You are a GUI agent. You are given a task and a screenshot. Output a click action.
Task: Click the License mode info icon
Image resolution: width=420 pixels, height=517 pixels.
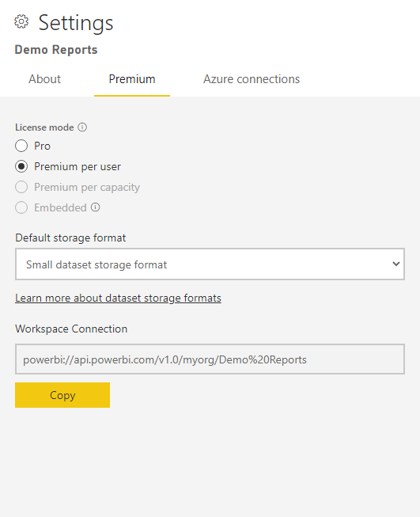(82, 127)
